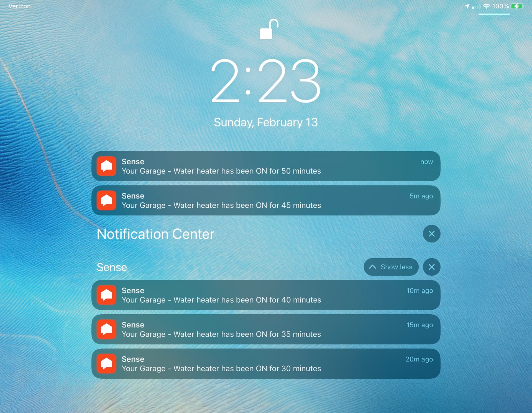The width and height of the screenshot is (532, 413).
Task: Tap the Wi-Fi status icon
Action: click(x=486, y=6)
